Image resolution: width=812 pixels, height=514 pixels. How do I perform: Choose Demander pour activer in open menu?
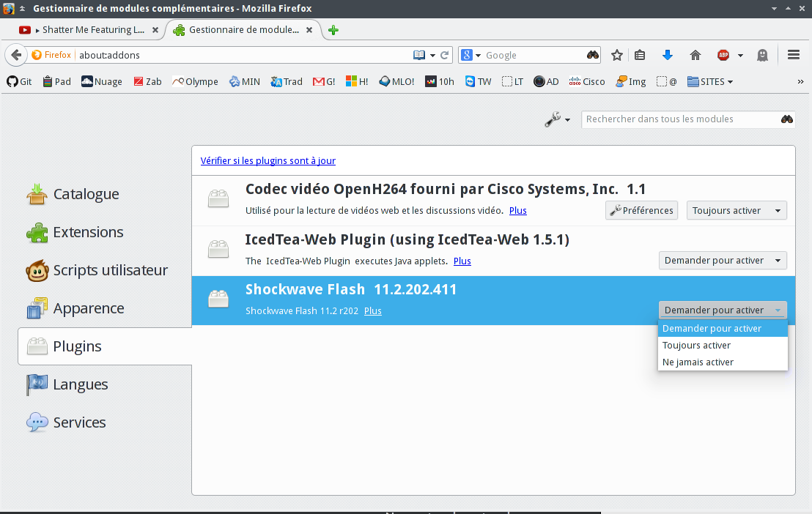(x=723, y=328)
